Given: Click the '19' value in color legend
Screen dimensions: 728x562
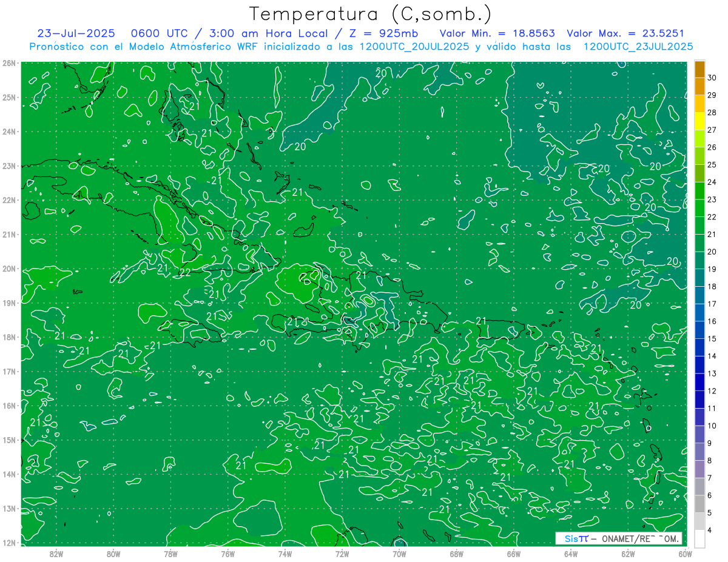Looking at the screenshot, I should [712, 269].
